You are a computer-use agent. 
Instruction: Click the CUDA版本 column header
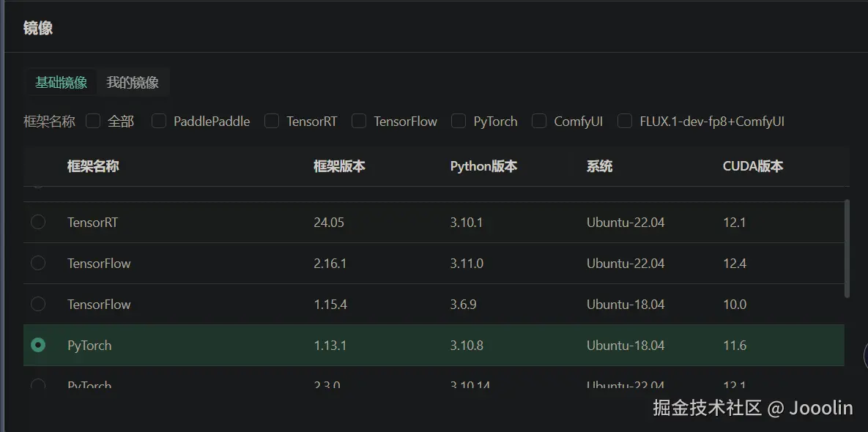pyautogui.click(x=753, y=166)
